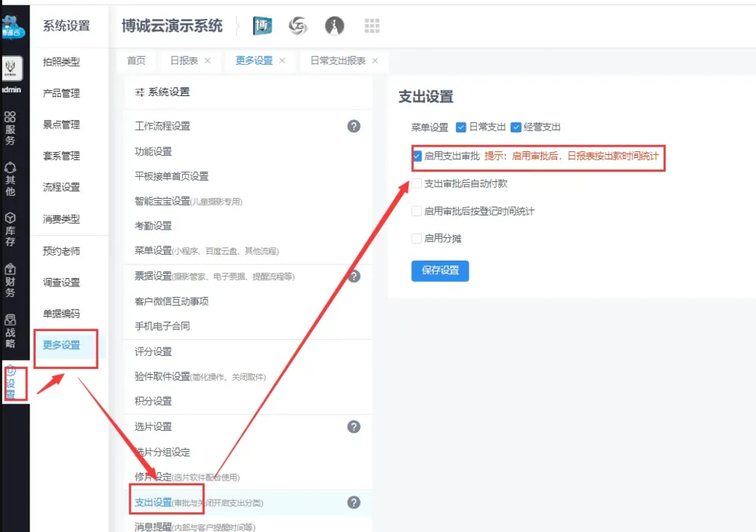Switch to the 日常支出报表 tab
Viewport: 756px width, 532px height.
(x=338, y=60)
